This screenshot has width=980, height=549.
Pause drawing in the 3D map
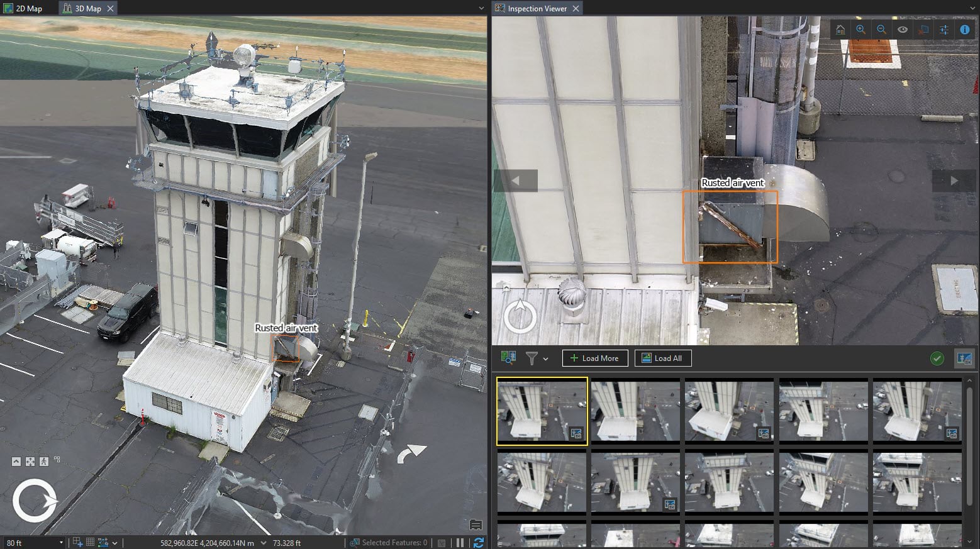[460, 542]
